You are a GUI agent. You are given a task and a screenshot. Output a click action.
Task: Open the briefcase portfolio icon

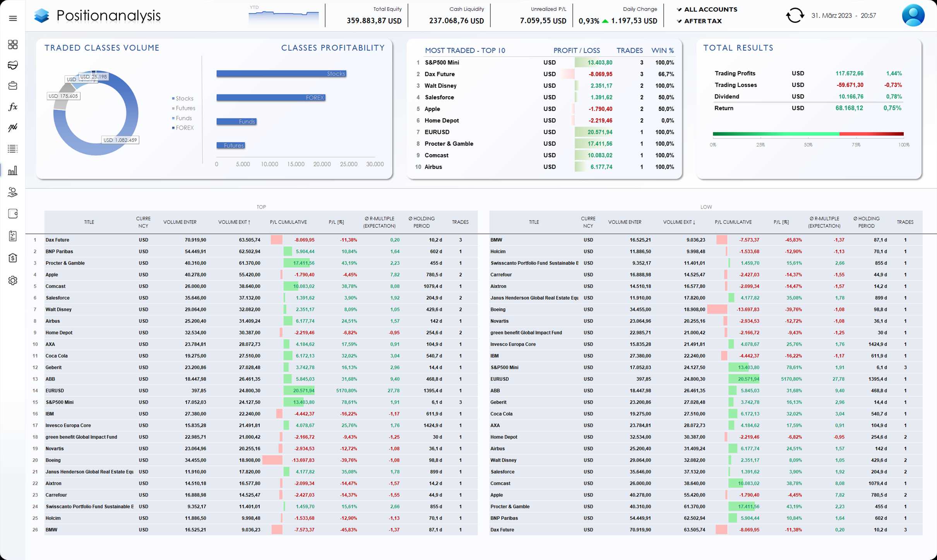[13, 85]
